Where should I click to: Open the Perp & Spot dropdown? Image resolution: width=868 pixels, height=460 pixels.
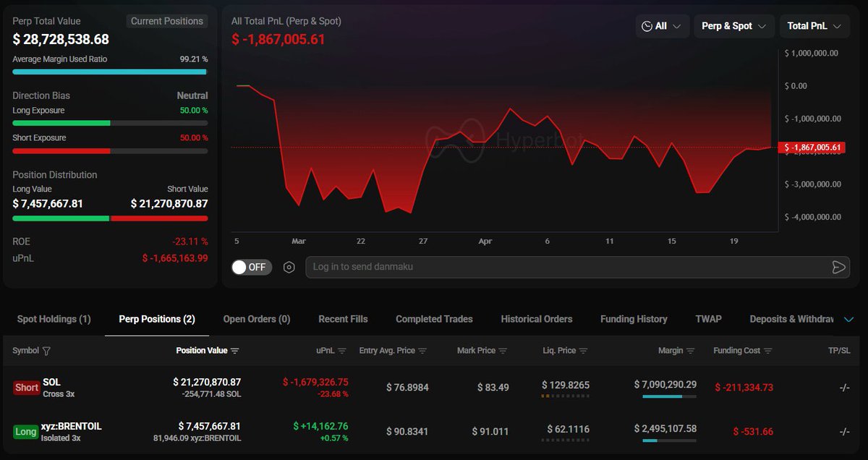pos(733,26)
